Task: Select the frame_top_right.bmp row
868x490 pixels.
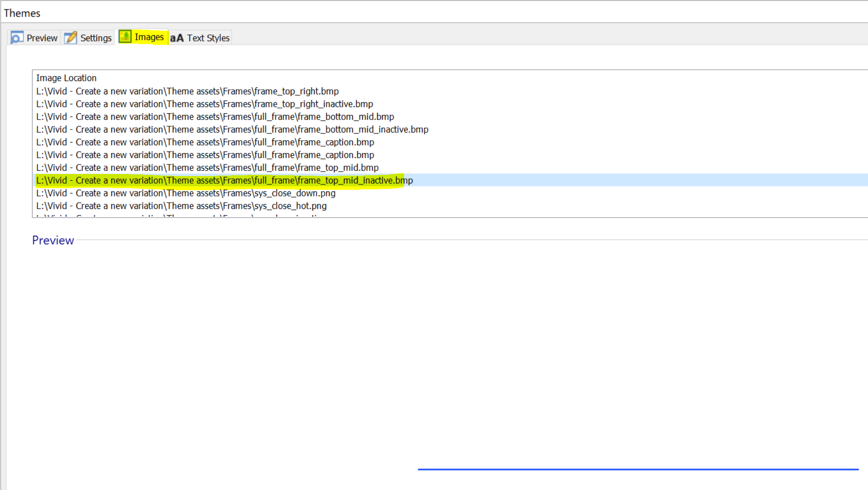Action: tap(450, 91)
